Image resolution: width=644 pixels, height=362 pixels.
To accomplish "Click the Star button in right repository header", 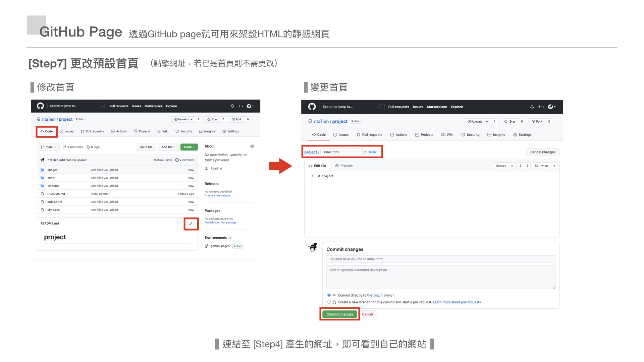I will 510,122.
